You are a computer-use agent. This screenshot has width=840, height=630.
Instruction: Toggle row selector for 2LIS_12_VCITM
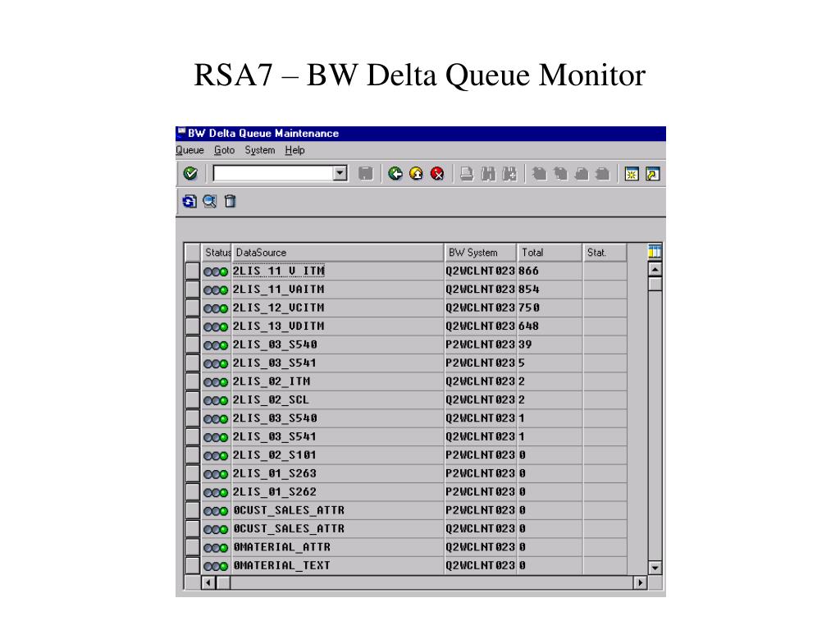point(192,308)
